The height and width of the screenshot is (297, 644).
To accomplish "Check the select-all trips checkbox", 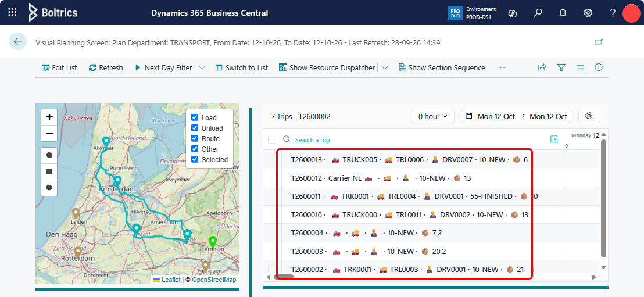I will click(272, 139).
